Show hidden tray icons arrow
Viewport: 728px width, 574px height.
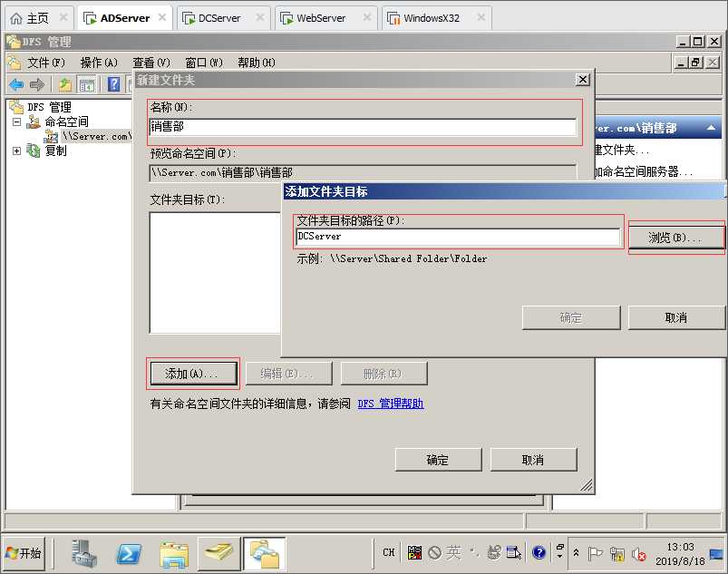coord(577,552)
